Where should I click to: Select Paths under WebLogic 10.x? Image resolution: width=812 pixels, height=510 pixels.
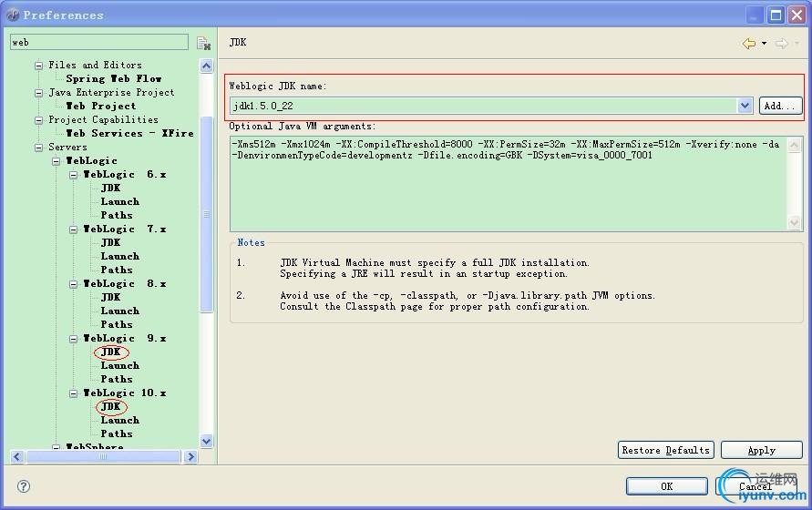click(x=117, y=433)
